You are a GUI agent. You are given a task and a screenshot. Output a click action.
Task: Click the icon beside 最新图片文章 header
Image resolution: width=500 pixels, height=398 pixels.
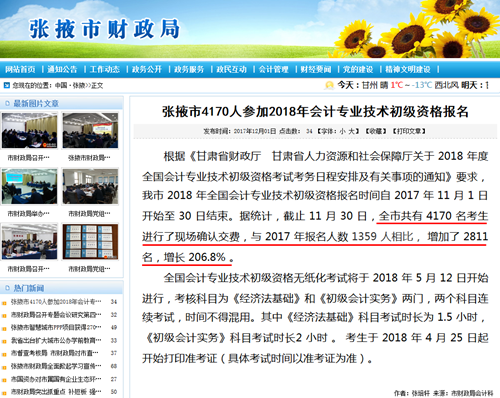click(7, 104)
